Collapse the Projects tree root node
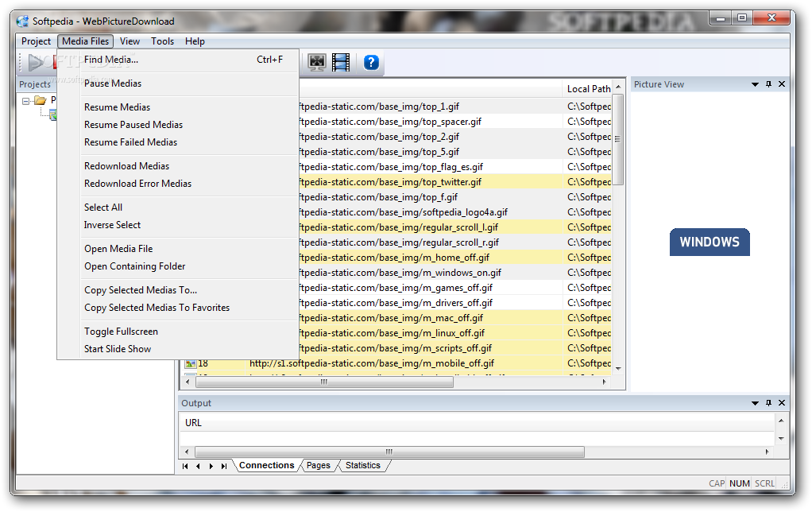Screen dimensions: 812x512 [x=26, y=101]
